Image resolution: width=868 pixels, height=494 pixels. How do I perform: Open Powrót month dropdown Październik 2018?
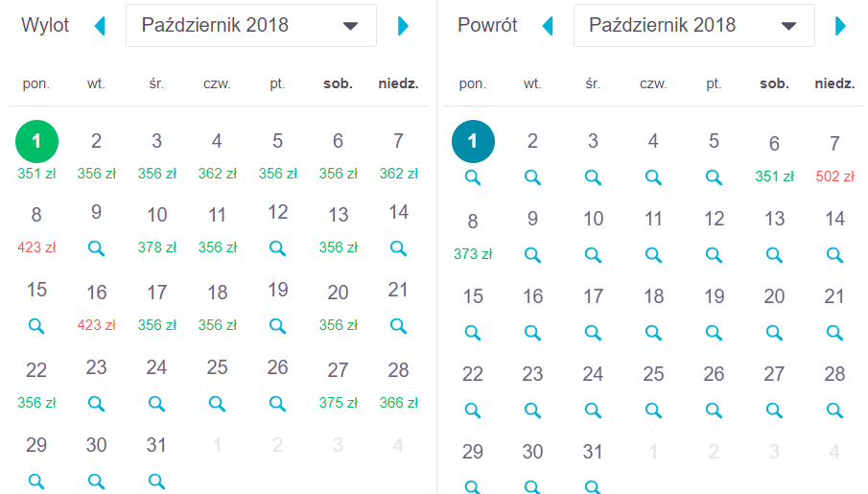tap(693, 26)
